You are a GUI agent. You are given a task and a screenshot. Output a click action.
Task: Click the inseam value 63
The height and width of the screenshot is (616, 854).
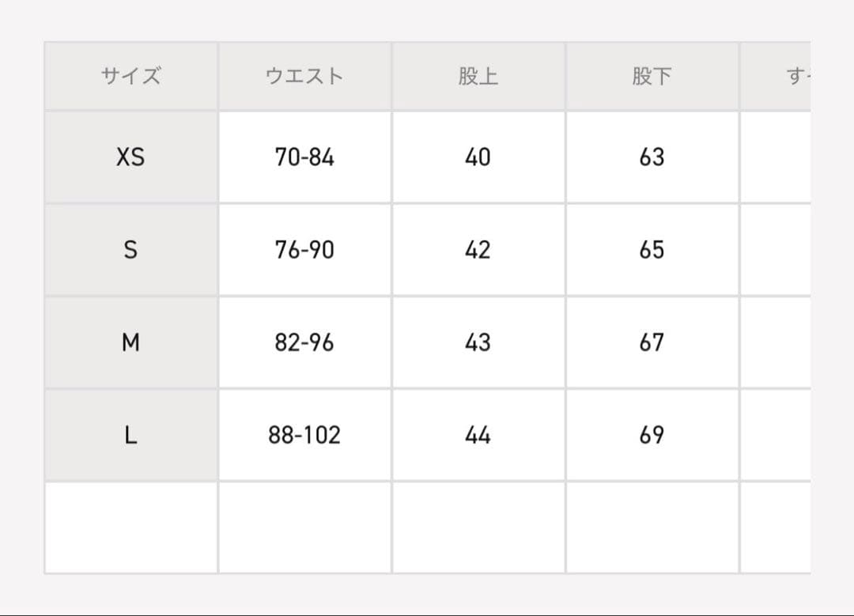[652, 157]
